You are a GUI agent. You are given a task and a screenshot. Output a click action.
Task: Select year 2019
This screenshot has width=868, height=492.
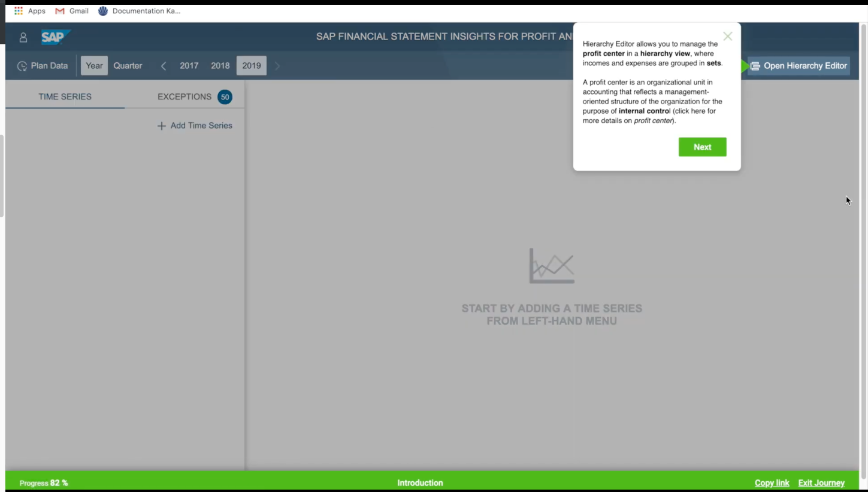pyautogui.click(x=252, y=66)
